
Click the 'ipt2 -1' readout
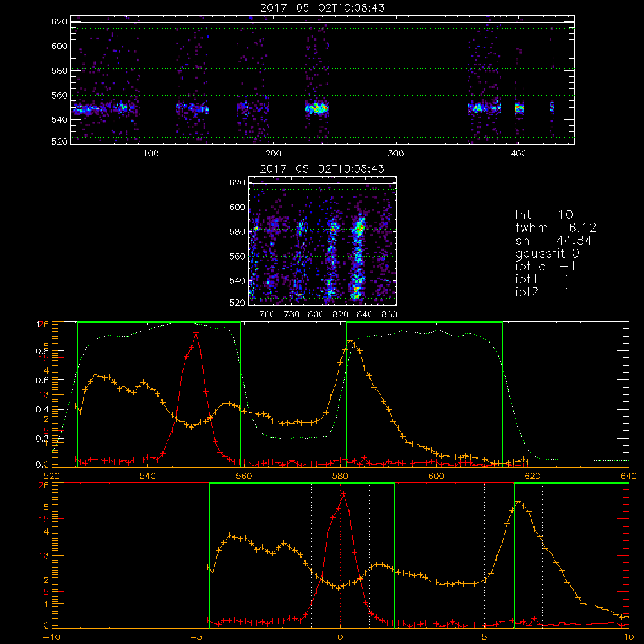[x=542, y=292]
